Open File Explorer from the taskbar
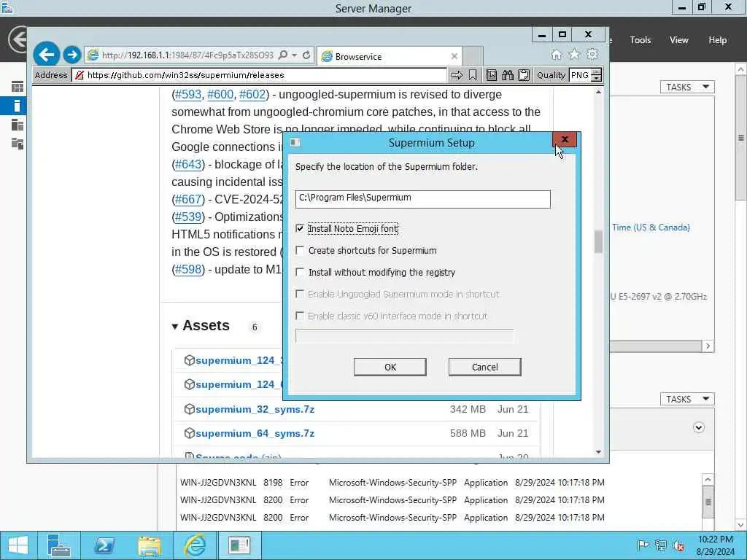This screenshot has height=560, width=747. click(149, 545)
